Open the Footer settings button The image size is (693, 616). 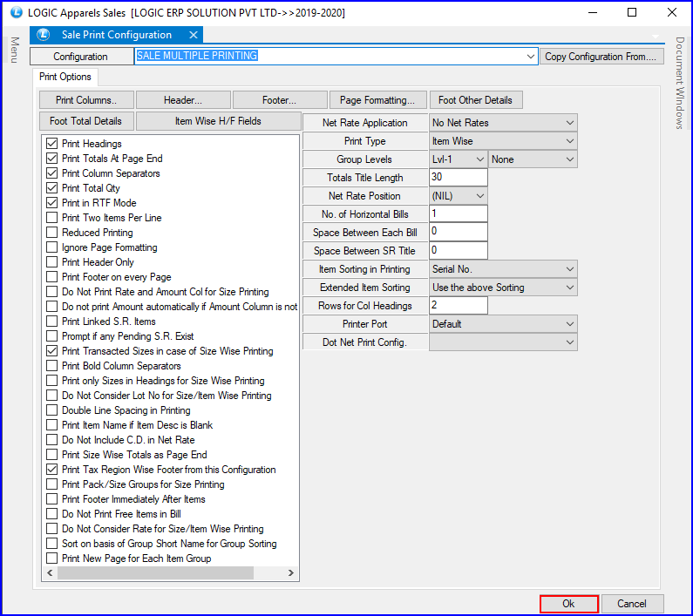[279, 100]
